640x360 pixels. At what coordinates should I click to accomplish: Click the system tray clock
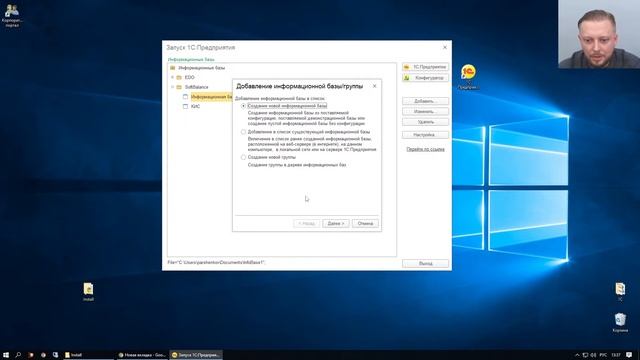click(616, 355)
